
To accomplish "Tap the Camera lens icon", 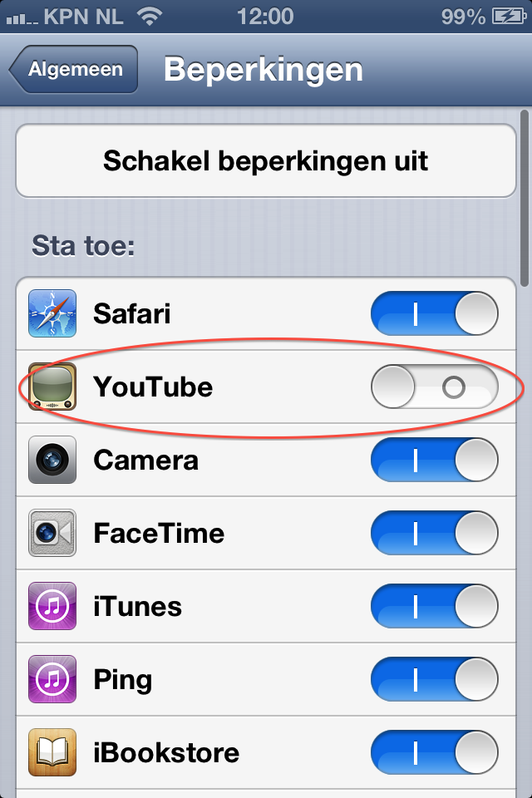I will 52,460.
